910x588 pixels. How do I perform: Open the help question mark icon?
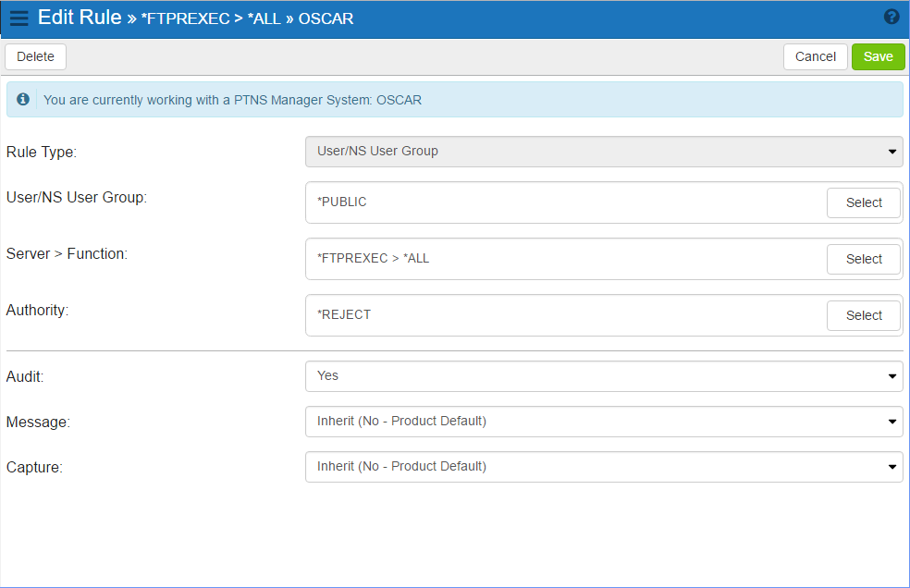[892, 17]
